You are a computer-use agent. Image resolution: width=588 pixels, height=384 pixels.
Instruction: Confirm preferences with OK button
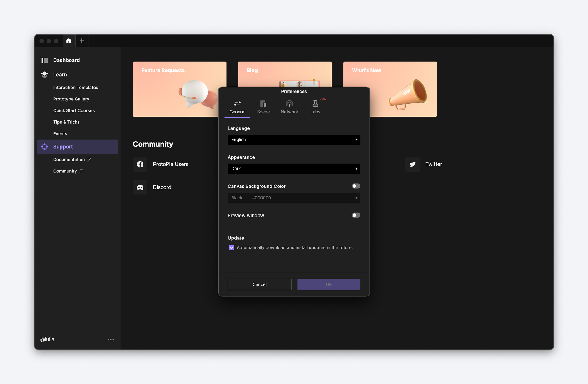click(x=328, y=284)
